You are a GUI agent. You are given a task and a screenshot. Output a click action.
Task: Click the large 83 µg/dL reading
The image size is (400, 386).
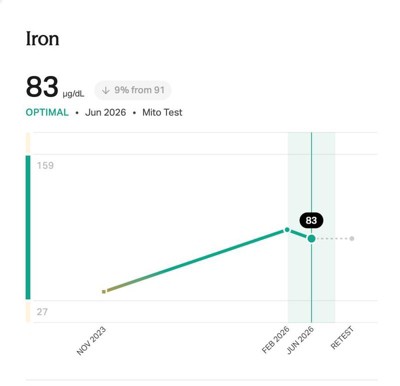(x=55, y=87)
